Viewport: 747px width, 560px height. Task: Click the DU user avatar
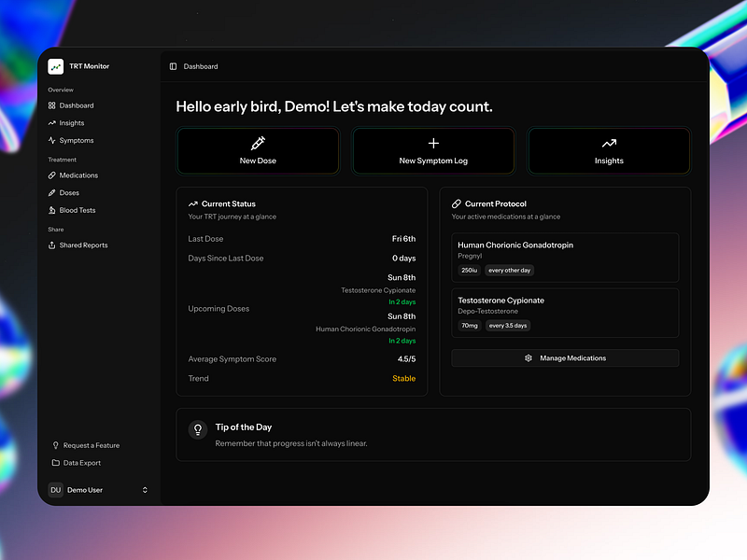click(56, 490)
